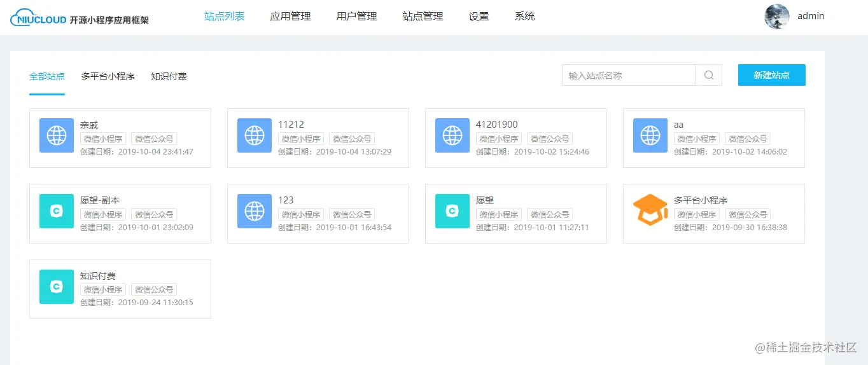Click 微信公众号 tag on 愿望 card

pyautogui.click(x=550, y=214)
